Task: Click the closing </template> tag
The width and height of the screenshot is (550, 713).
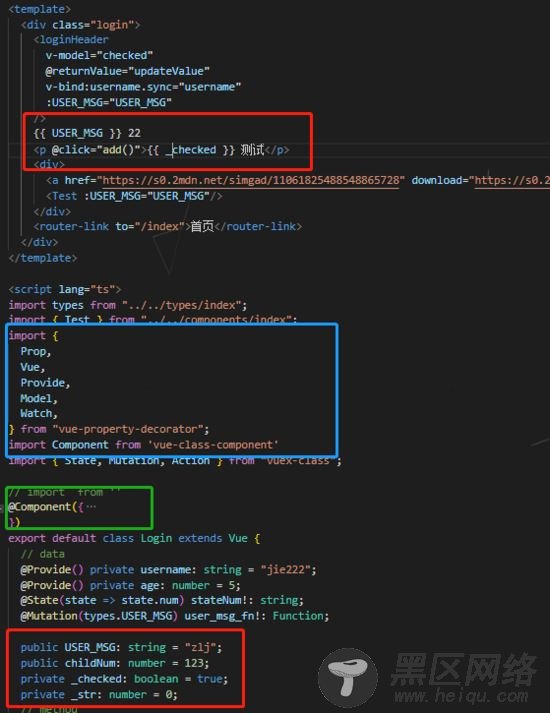Action: (x=43, y=258)
